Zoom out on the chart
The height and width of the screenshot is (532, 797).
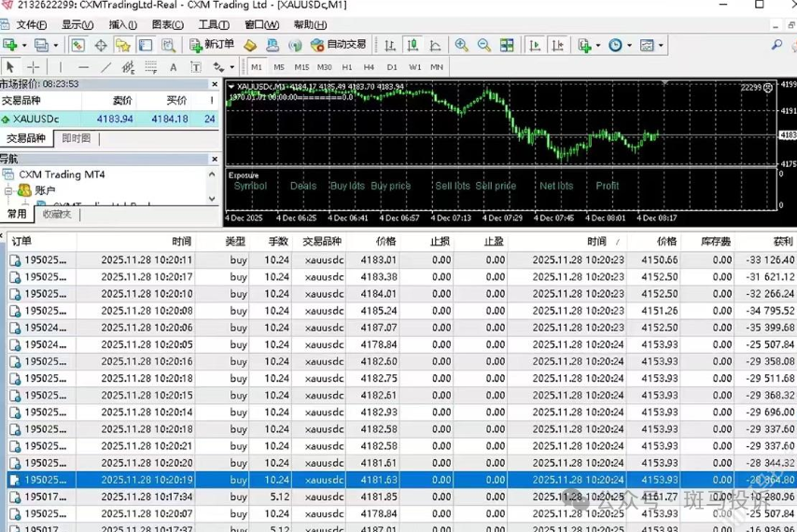click(483, 45)
